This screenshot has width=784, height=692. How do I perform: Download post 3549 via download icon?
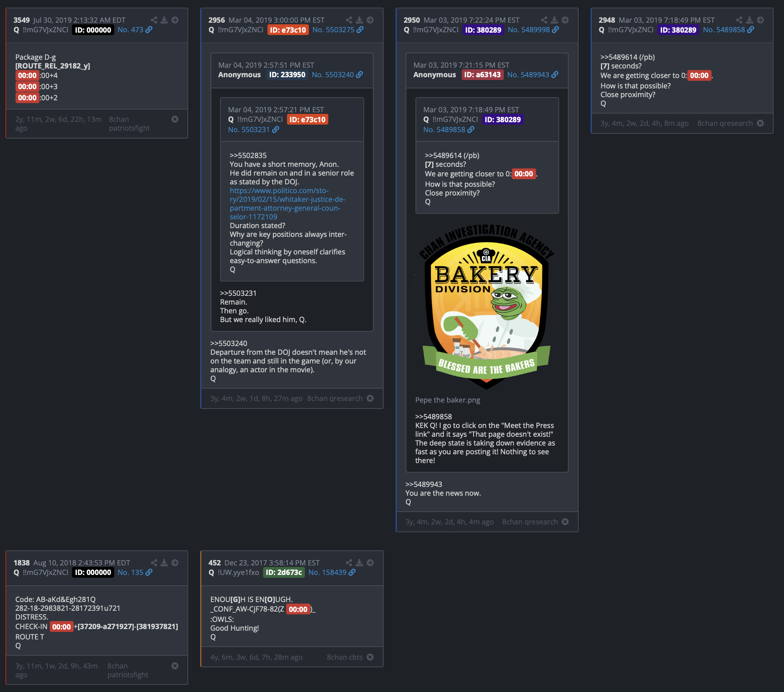(x=164, y=20)
